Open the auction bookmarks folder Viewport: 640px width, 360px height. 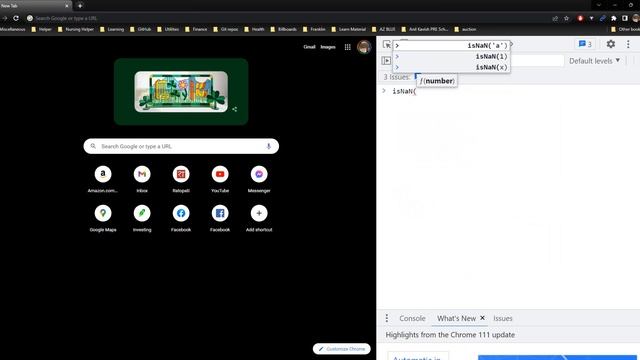tap(465, 29)
